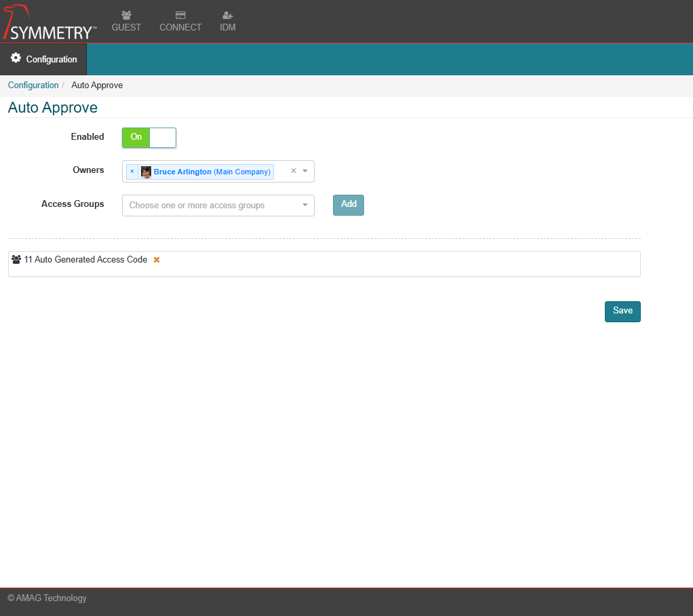This screenshot has height=616, width=693.
Task: Click the IDM user-plus icon
Action: pyautogui.click(x=228, y=15)
